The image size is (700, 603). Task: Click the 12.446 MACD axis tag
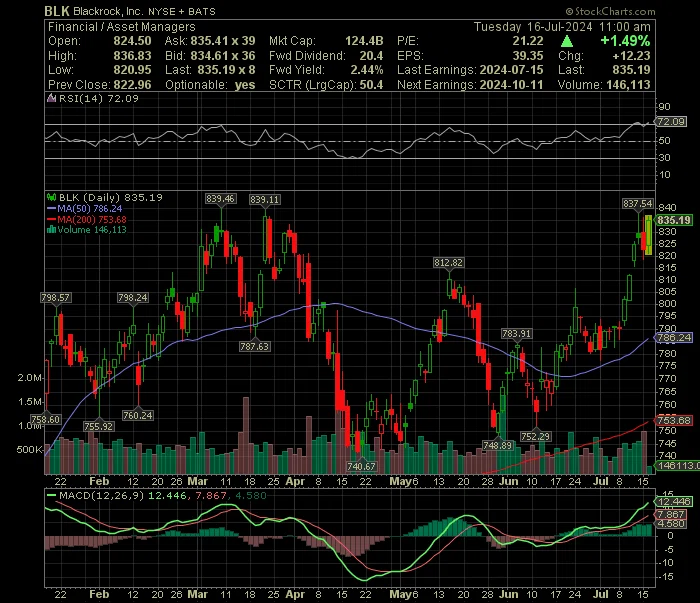[674, 502]
